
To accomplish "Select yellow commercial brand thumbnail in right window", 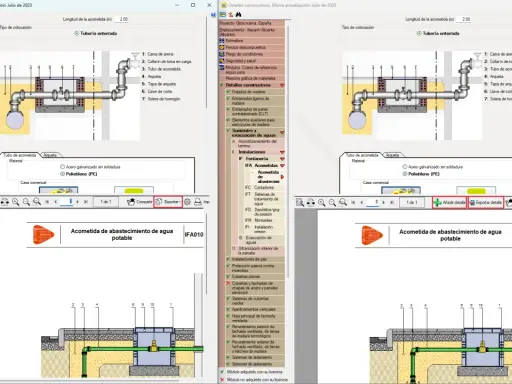I will click(x=476, y=190).
